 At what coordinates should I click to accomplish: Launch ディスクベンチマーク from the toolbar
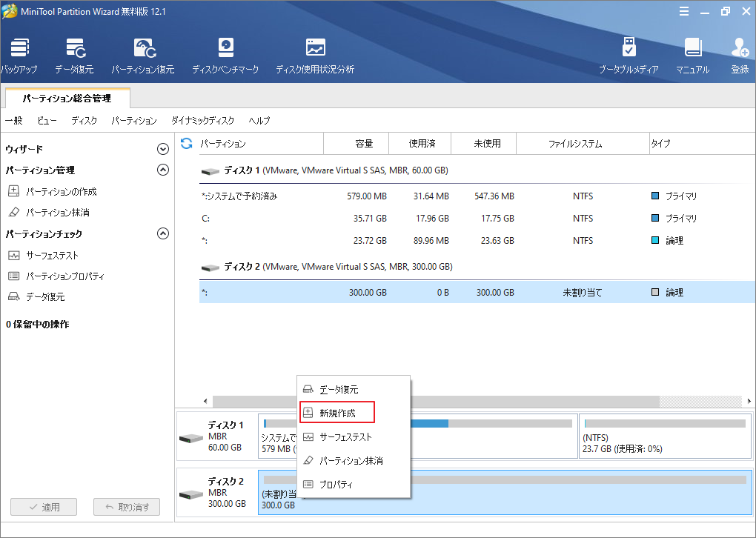pyautogui.click(x=224, y=52)
